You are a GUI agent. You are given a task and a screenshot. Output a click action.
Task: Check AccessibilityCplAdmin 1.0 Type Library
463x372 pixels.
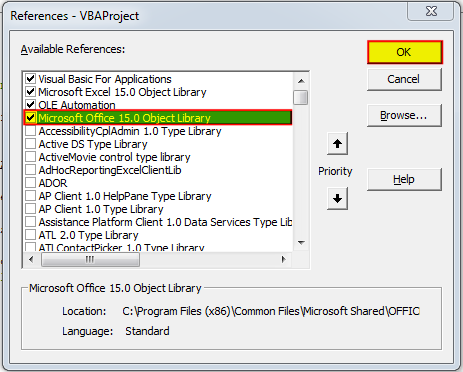(x=30, y=131)
